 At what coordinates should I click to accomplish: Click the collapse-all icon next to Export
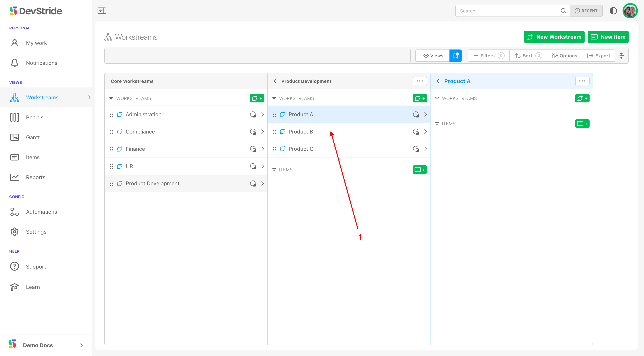point(622,56)
